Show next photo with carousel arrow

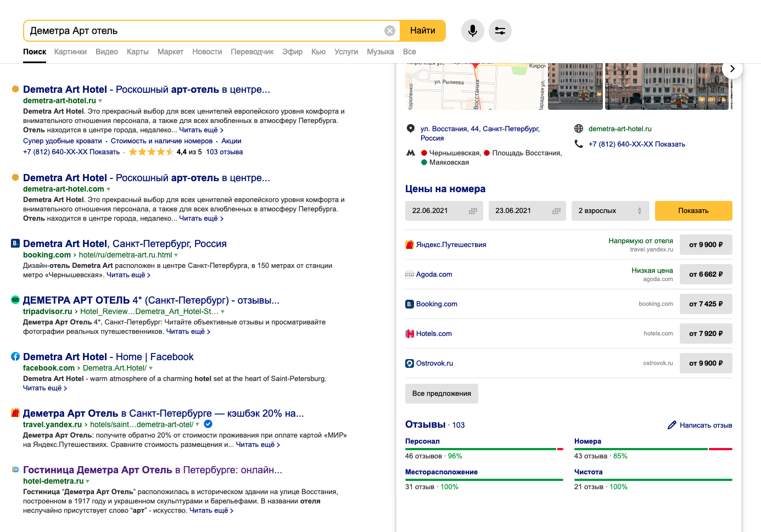tap(732, 69)
